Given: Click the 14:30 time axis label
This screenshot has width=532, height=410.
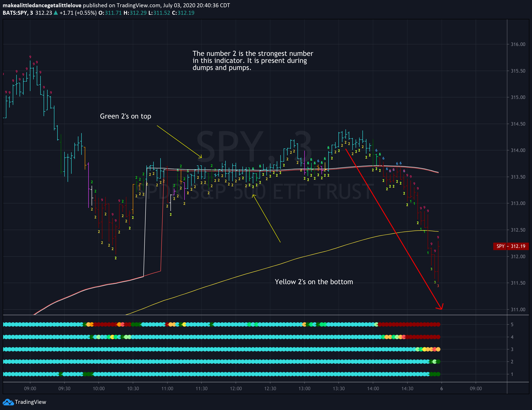Looking at the screenshot, I should click(408, 389).
